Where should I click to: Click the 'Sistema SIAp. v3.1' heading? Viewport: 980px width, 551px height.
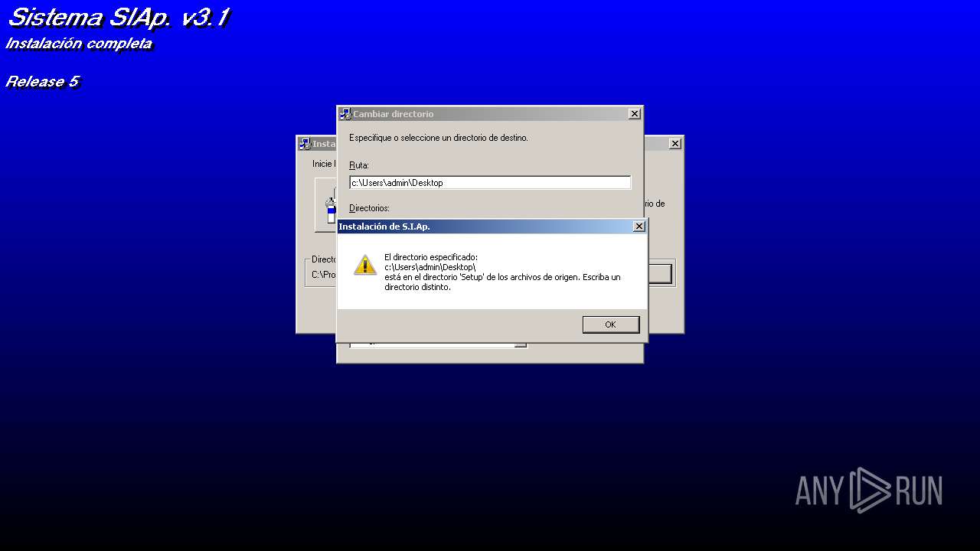[118, 17]
